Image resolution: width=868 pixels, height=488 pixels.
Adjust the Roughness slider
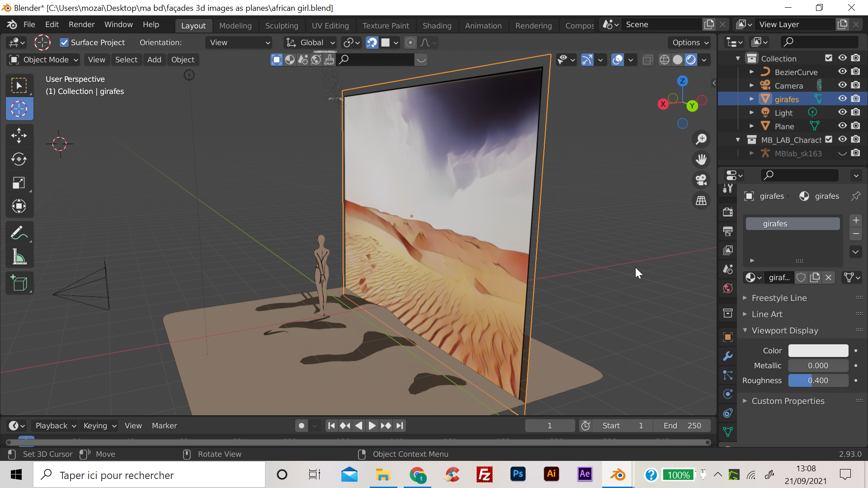(x=818, y=380)
